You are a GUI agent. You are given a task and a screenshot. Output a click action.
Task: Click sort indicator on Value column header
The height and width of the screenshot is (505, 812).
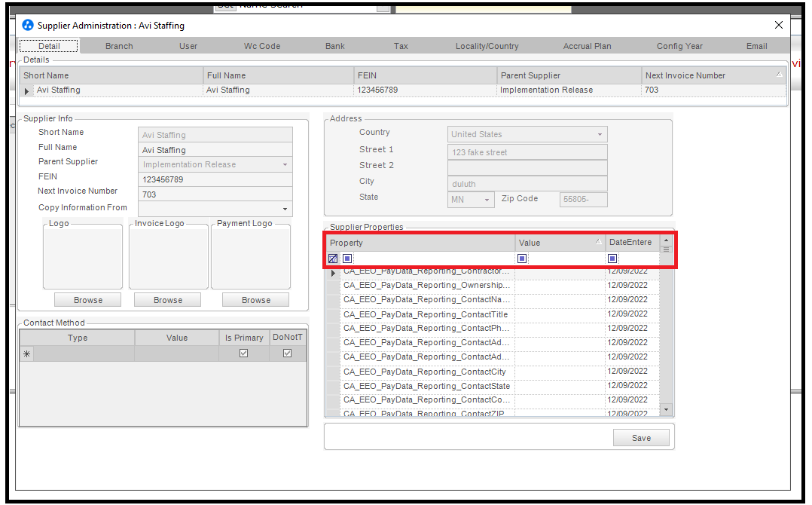(x=598, y=242)
